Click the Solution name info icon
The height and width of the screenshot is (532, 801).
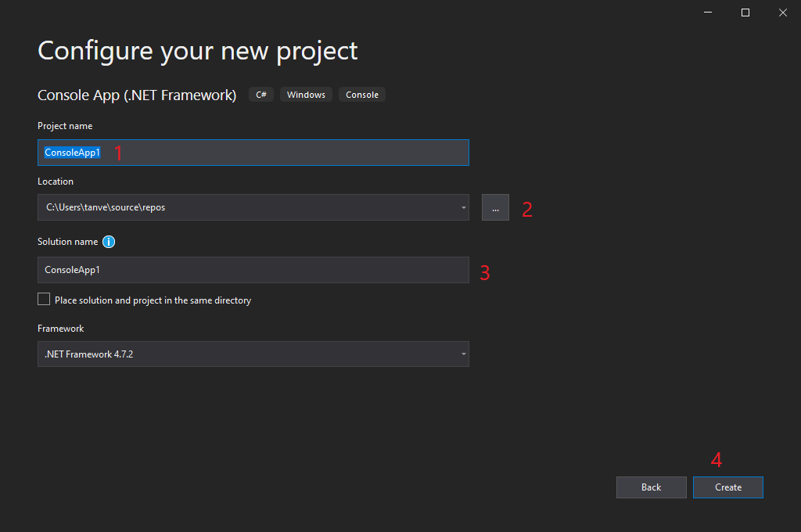tap(109, 242)
